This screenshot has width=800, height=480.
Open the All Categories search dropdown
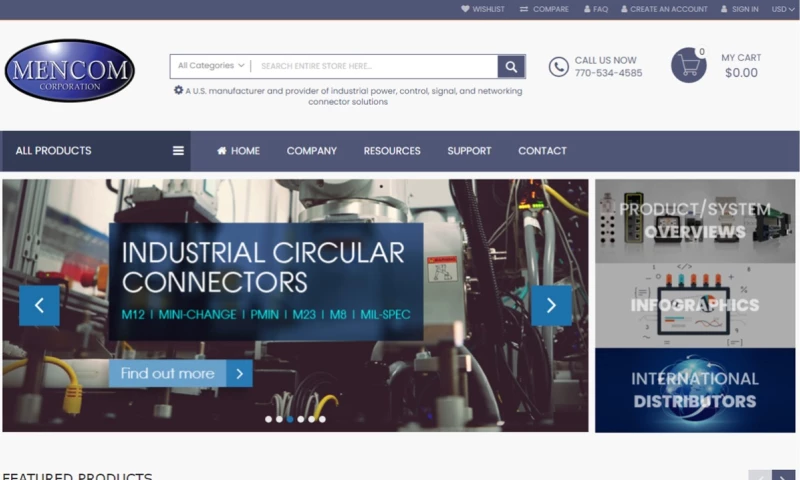211,66
